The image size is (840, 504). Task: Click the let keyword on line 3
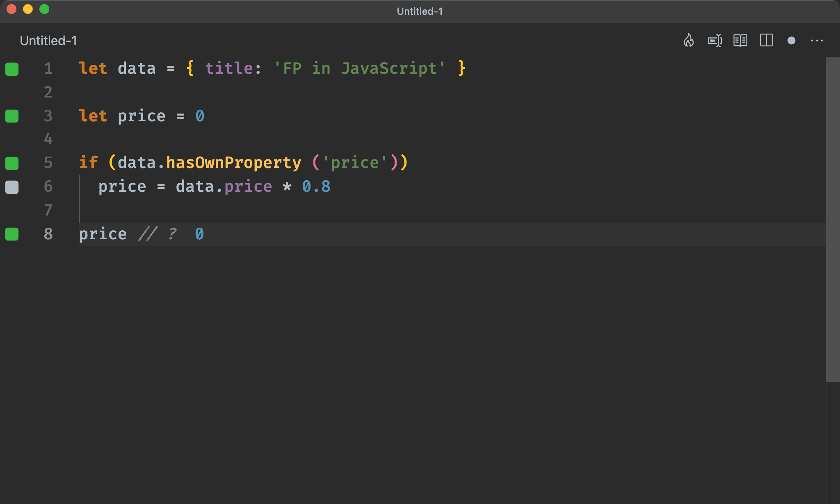click(93, 116)
